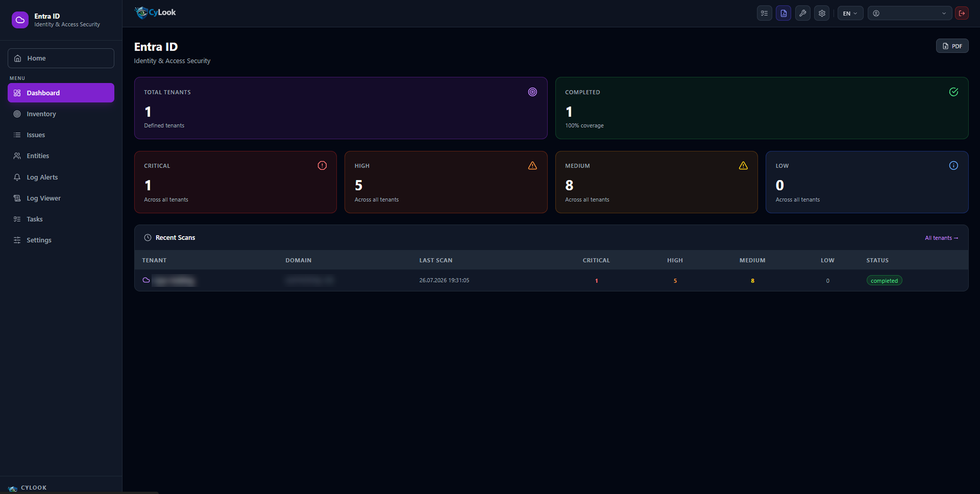The height and width of the screenshot is (494, 980).
Task: Click the Home house icon
Action: (18, 58)
